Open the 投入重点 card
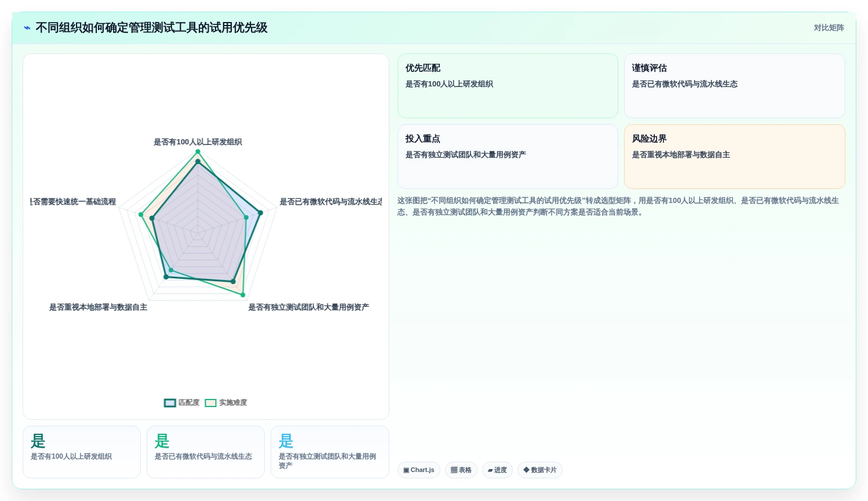The image size is (868, 501). point(508,157)
